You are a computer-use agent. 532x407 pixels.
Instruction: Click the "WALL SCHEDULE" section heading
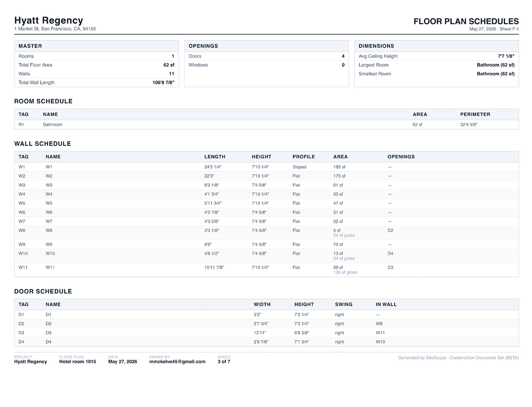tap(43, 144)
